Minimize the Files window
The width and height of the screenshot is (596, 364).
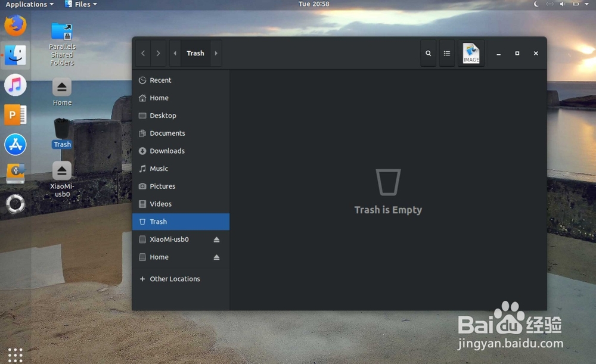(x=498, y=53)
